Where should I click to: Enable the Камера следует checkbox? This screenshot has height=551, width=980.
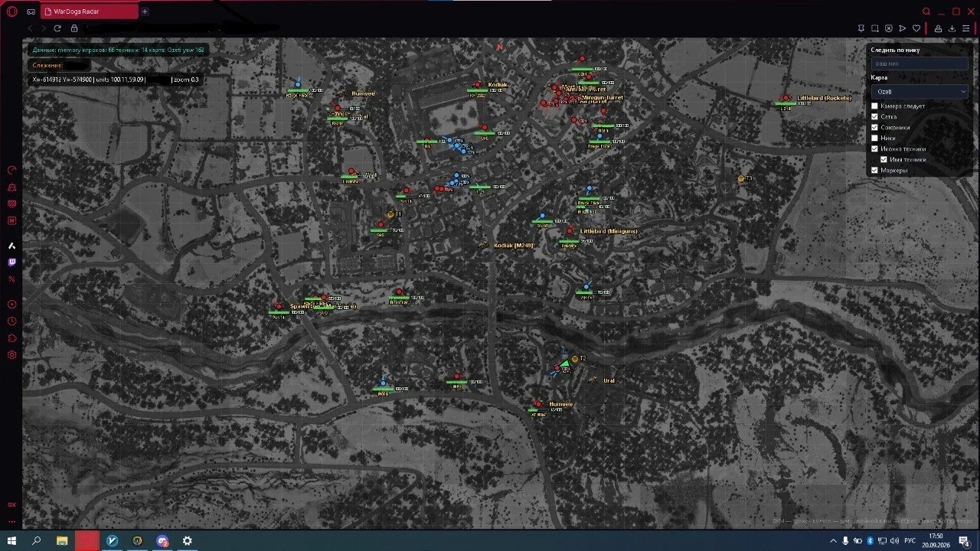(875, 106)
